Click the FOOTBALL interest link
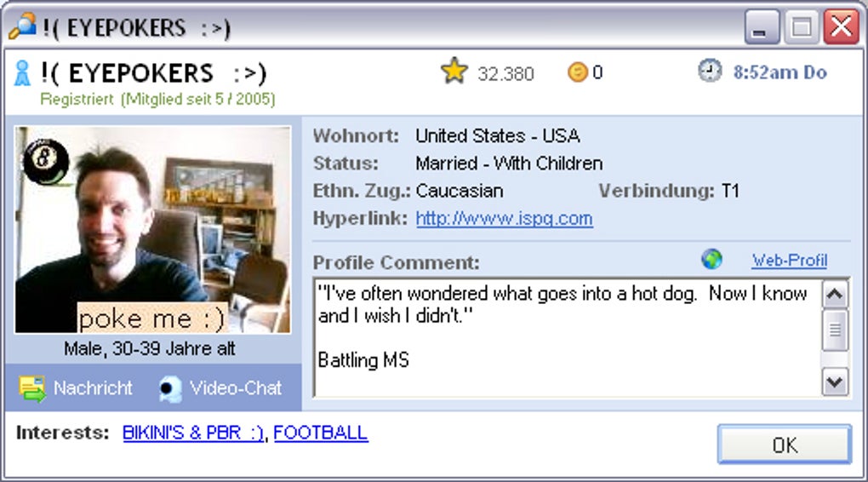Viewport: 868px width, 482px height. coord(321,433)
